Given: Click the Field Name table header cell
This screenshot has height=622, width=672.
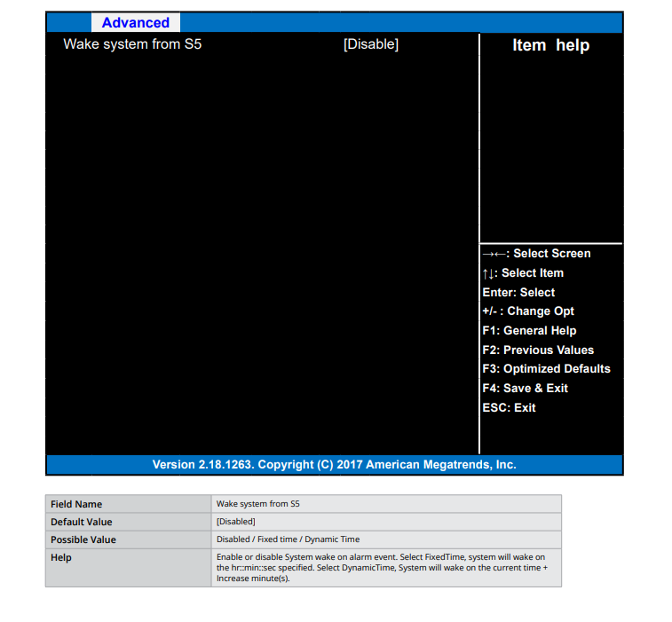Looking at the screenshot, I should point(76,504).
